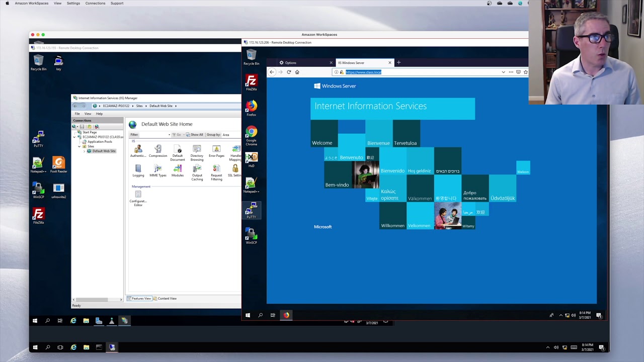Open Group by Area dropdown
644x362 pixels.
tap(231, 135)
